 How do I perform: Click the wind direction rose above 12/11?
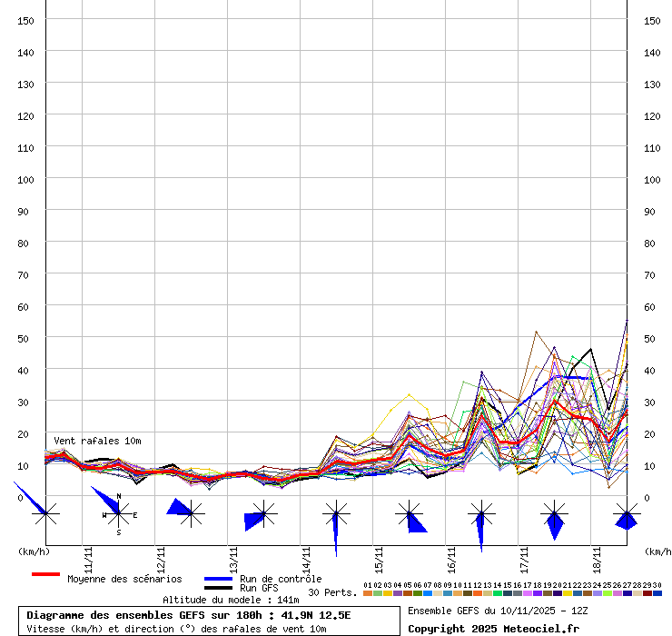click(191, 514)
